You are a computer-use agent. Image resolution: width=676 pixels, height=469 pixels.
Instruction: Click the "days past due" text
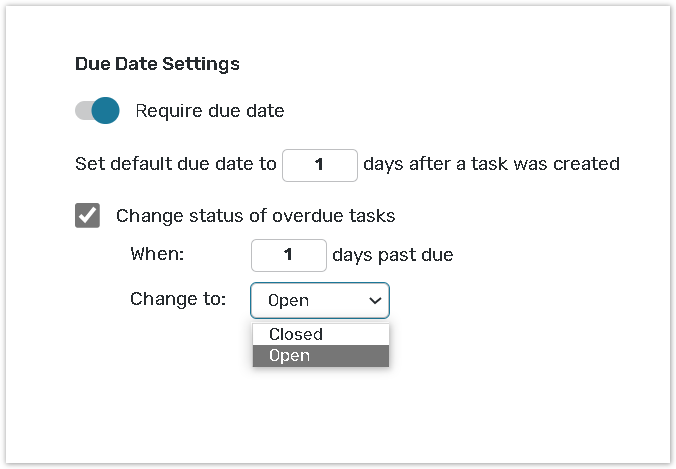coord(392,255)
